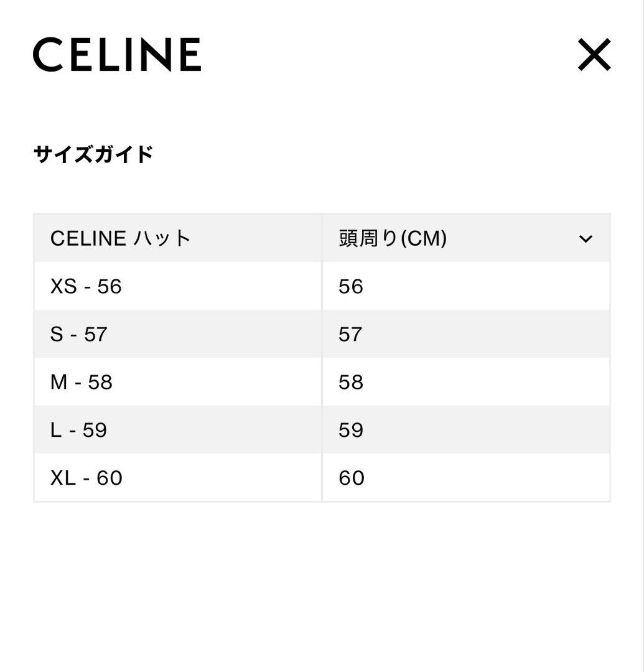Screen dimensions: 644x672
Task: Close the size guide modal with the X
Action: coord(595,55)
